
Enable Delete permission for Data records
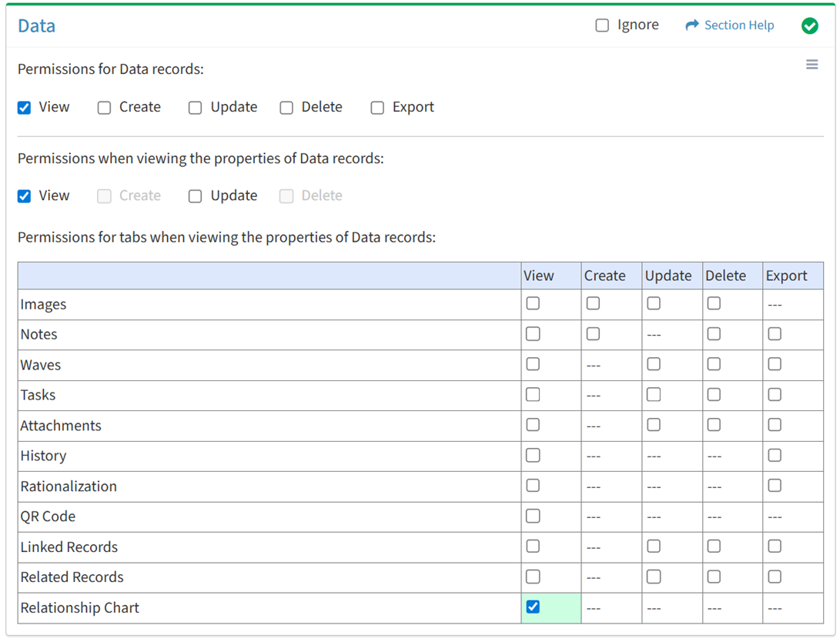click(286, 108)
